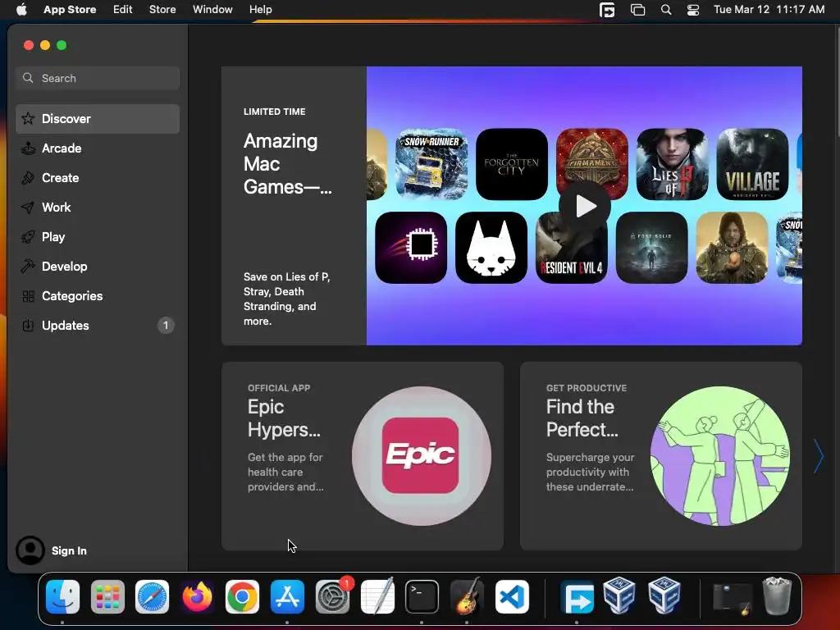Click App Store icon in Dock
The image size is (840, 630).
(x=287, y=596)
